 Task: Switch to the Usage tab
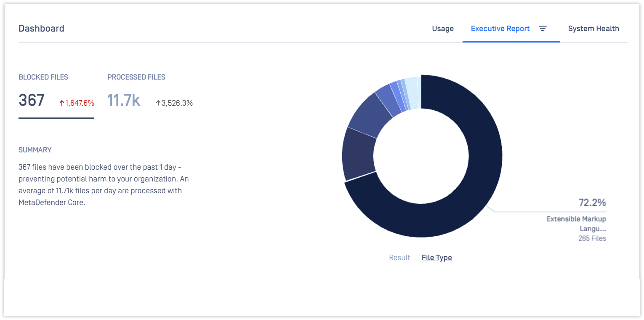443,29
